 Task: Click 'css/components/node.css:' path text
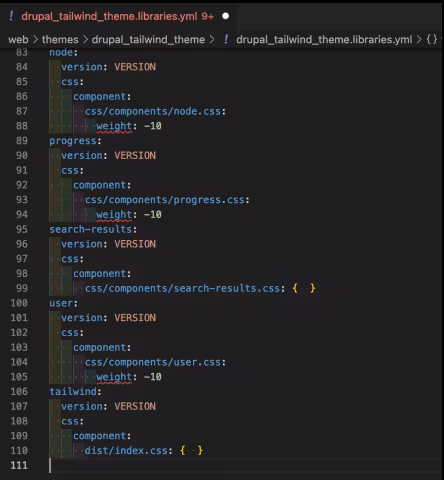(155, 111)
